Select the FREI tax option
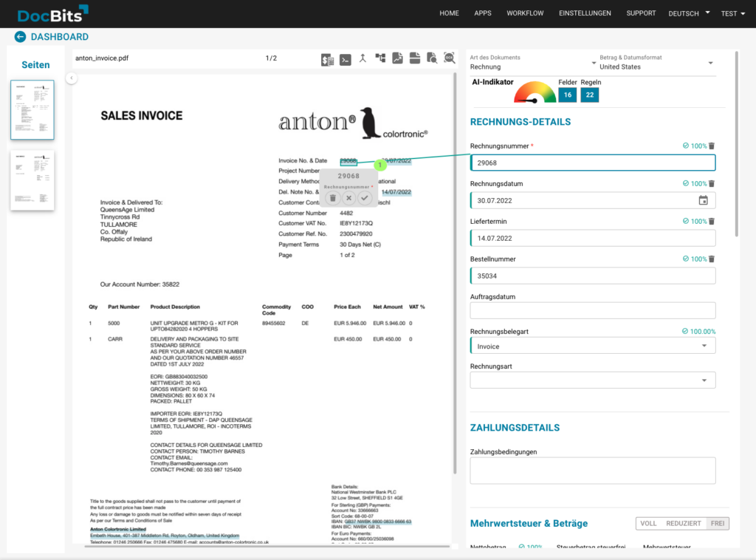This screenshot has width=756, height=560. 716,523
